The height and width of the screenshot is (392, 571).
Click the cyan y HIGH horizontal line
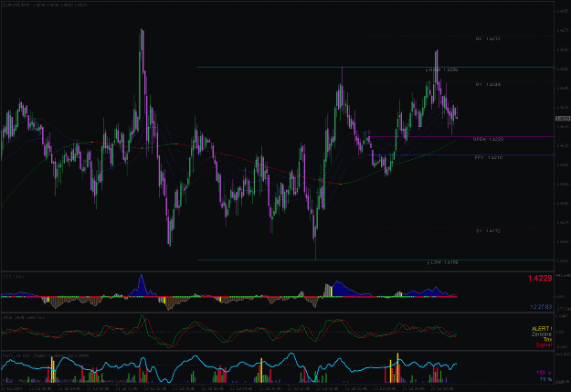[x=375, y=67]
